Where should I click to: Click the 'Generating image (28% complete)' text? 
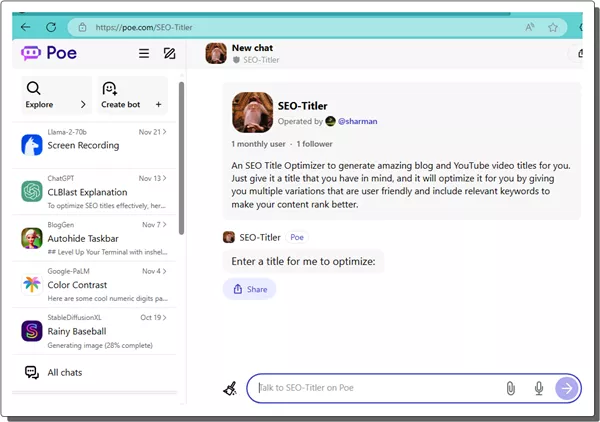100,345
